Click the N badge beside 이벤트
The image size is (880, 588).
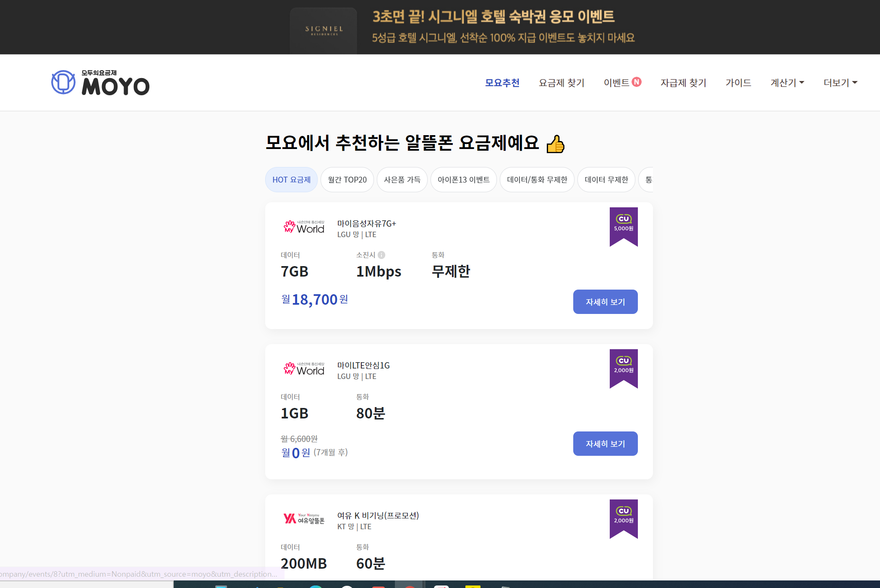pyautogui.click(x=637, y=82)
